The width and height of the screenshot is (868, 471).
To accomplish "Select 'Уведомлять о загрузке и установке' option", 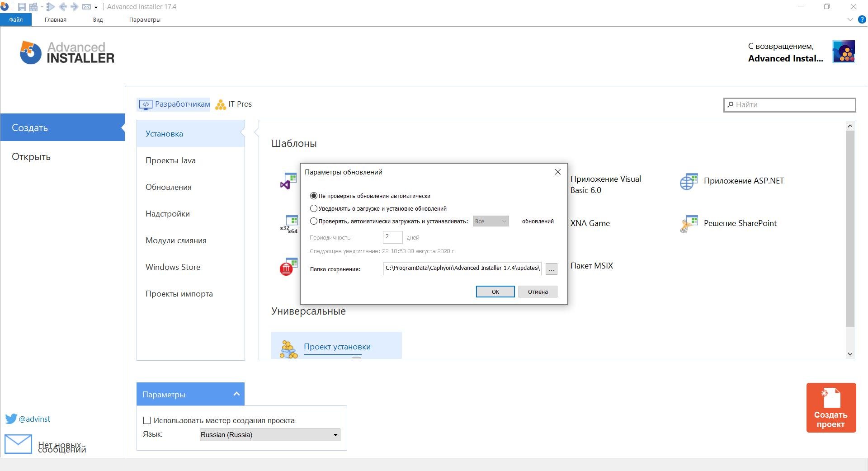I will pos(313,209).
